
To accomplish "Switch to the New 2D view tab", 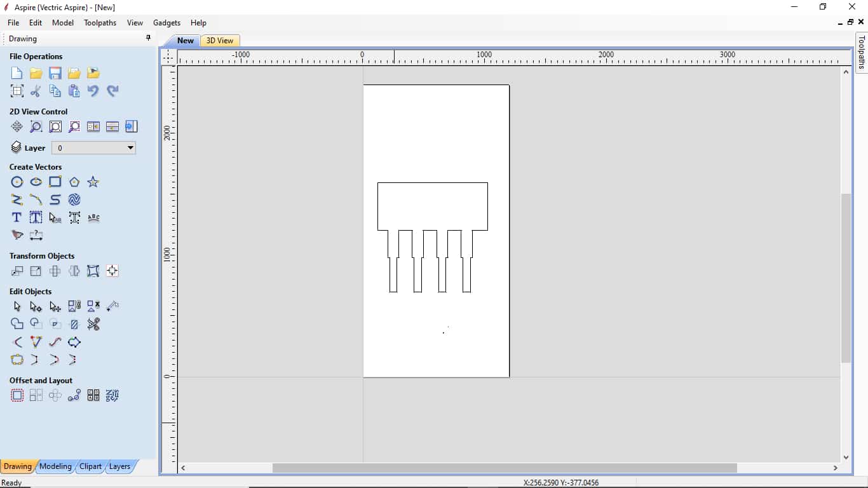I will [185, 41].
